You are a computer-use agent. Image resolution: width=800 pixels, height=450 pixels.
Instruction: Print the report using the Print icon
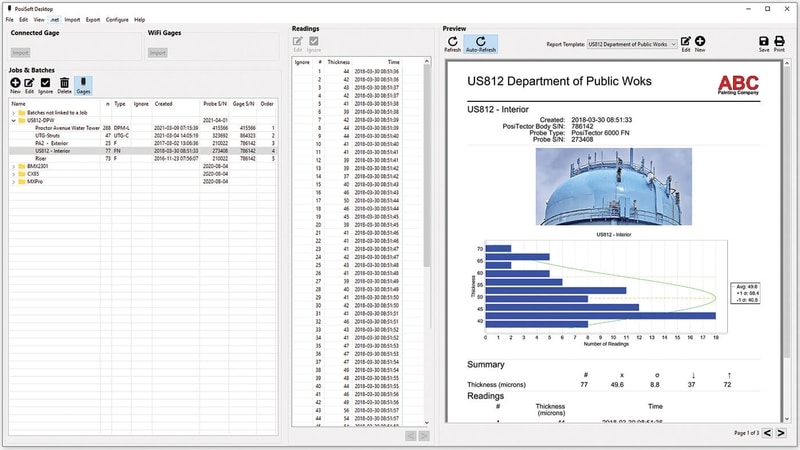[779, 42]
